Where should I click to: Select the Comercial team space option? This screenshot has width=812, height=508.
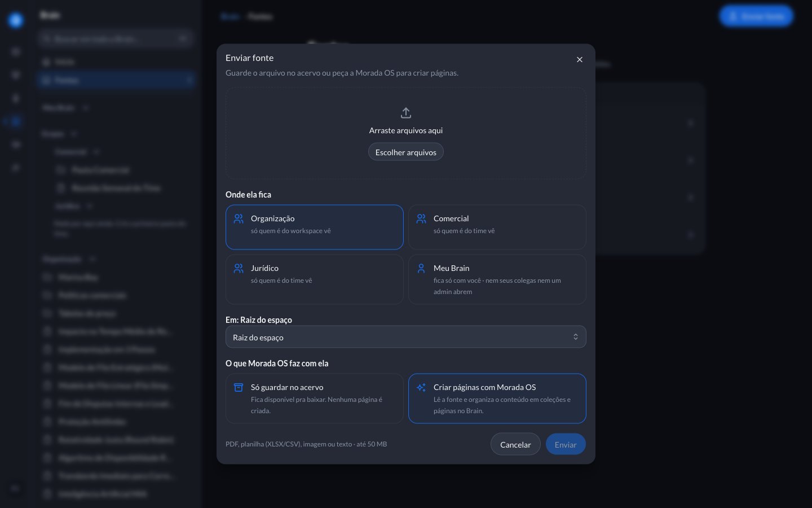pyautogui.click(x=497, y=227)
